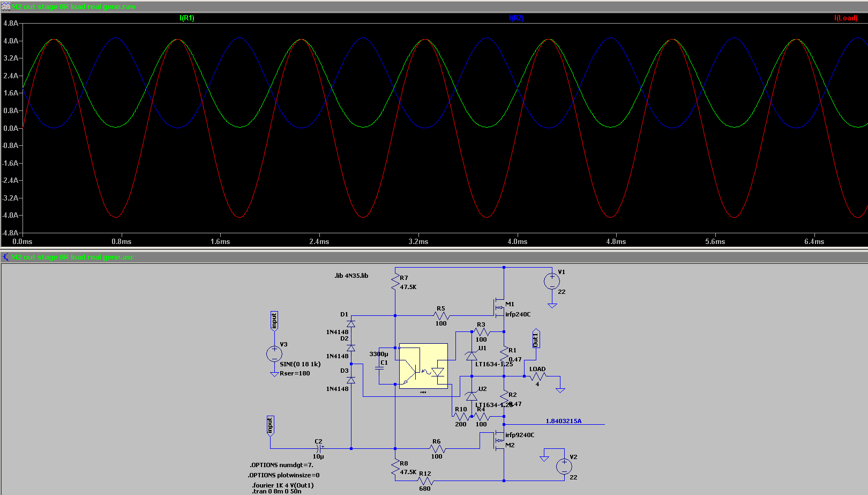Viewport: 868px width, 495px height.
Task: Select resistor R6 symbol
Action: (437, 448)
